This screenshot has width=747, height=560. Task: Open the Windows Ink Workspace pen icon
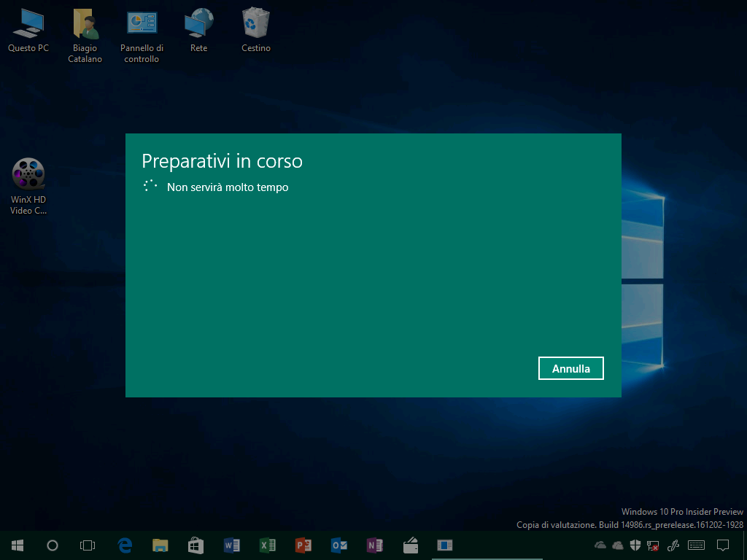click(x=673, y=545)
